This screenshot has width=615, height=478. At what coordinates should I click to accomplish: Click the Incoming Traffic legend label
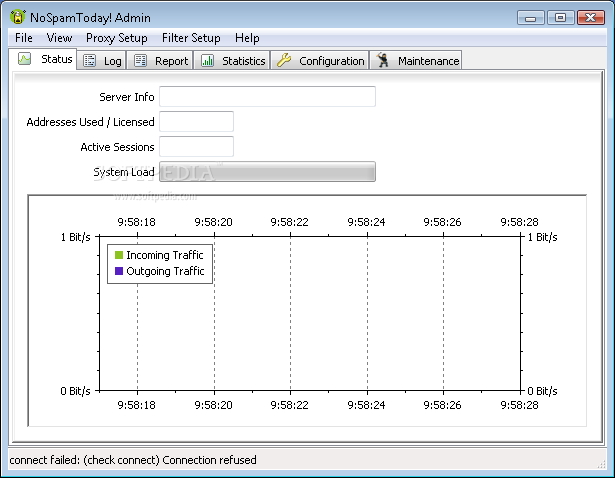pyautogui.click(x=165, y=255)
